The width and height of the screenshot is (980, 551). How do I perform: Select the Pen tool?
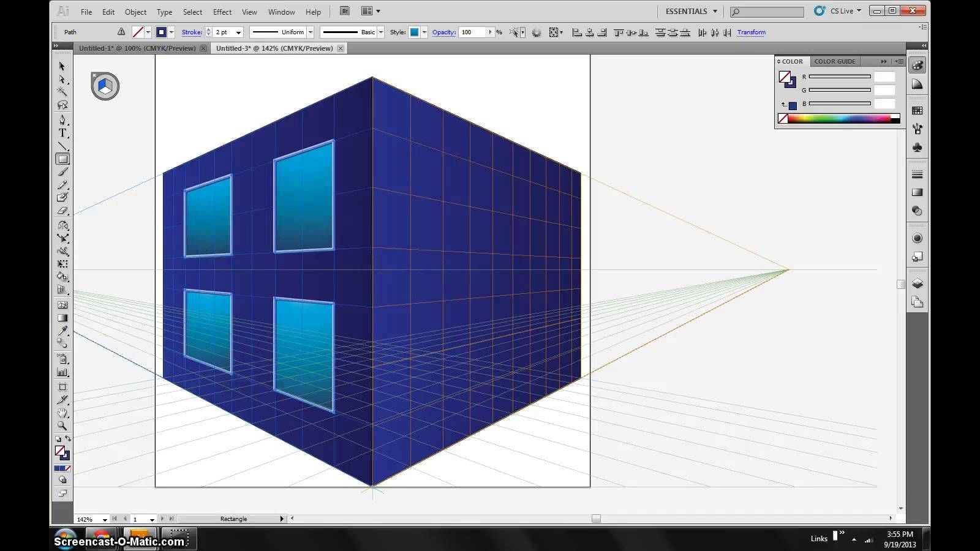pos(62,119)
